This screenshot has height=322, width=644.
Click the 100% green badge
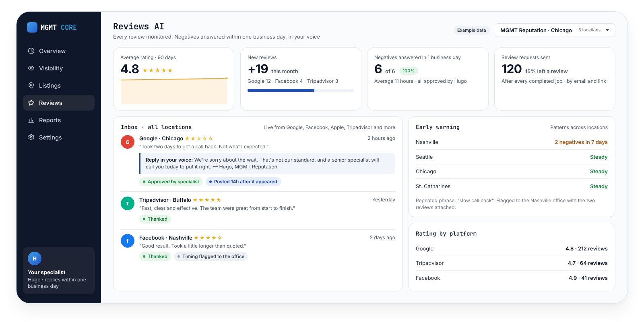pos(409,71)
